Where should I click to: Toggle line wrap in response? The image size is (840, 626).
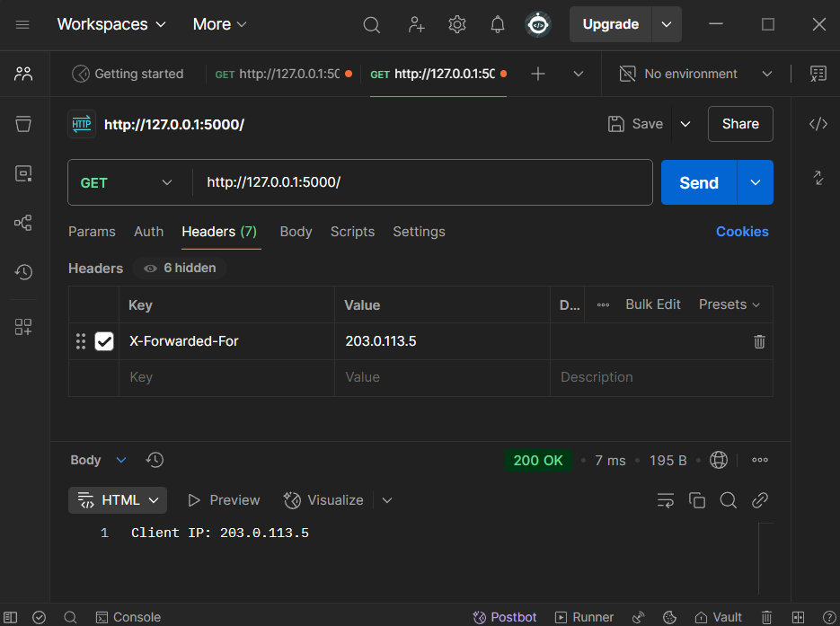(x=665, y=500)
